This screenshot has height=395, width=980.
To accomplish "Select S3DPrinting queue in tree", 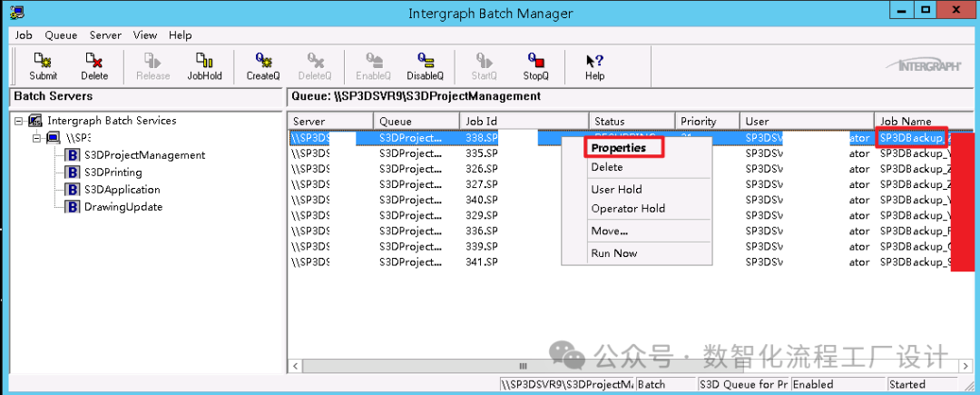I will point(113,173).
